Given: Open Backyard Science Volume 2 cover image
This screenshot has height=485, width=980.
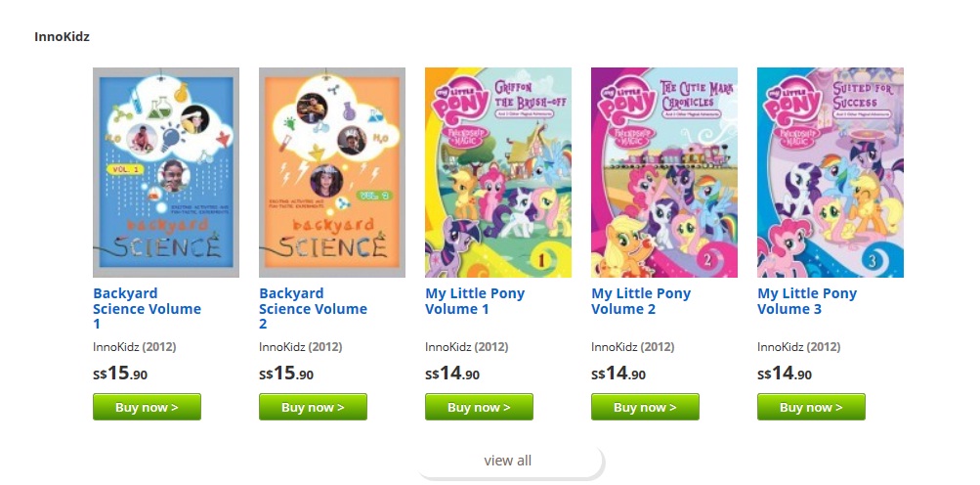Looking at the screenshot, I should (x=332, y=172).
